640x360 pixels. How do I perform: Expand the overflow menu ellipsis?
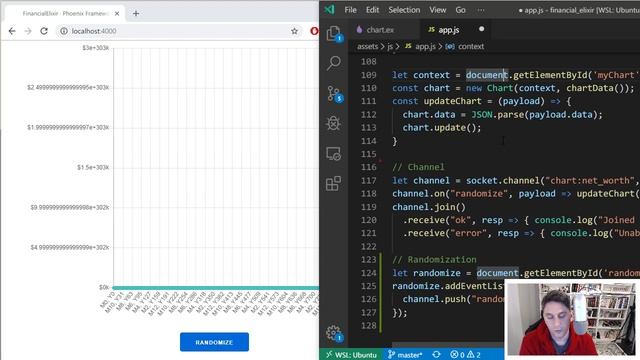pos(481,10)
